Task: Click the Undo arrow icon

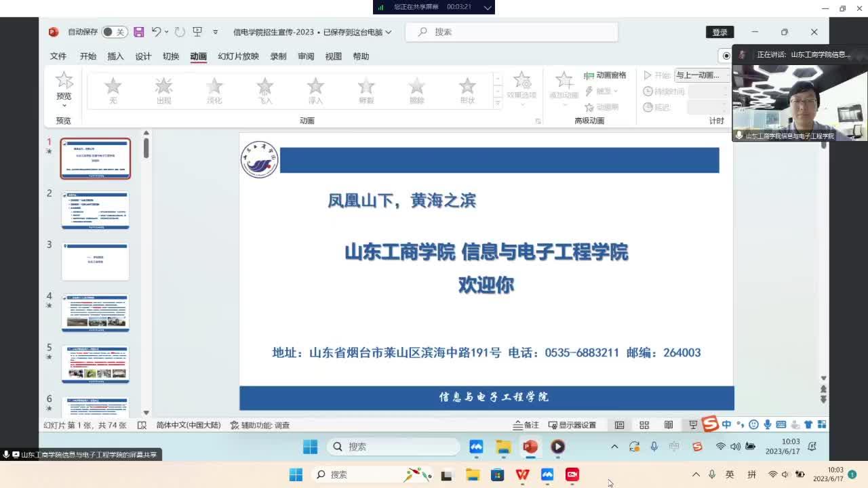Action: pyautogui.click(x=156, y=32)
